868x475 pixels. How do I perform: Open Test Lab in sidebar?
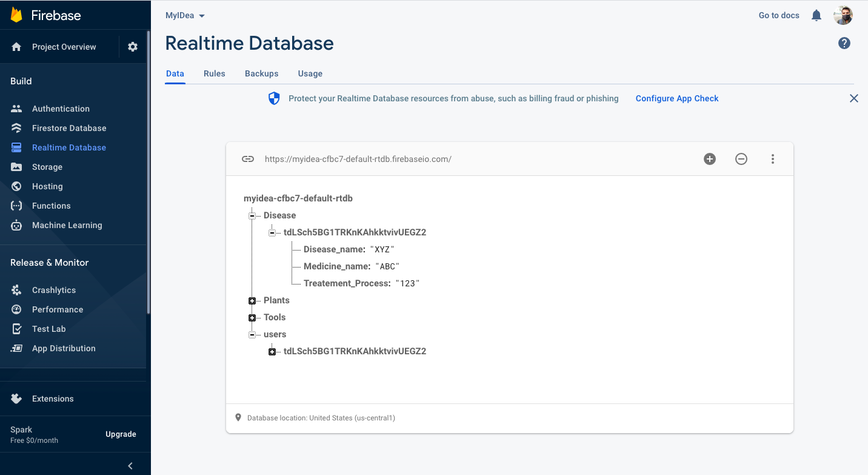coord(49,329)
